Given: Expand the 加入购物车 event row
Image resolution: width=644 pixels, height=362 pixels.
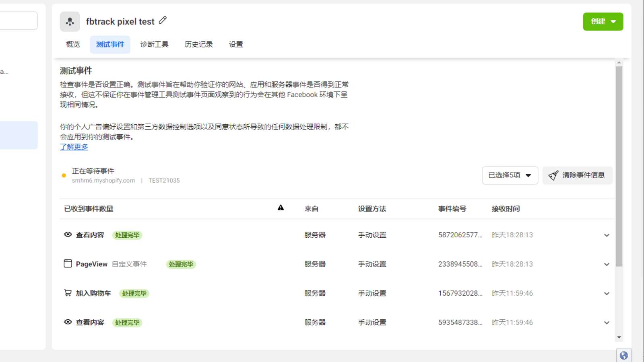Looking at the screenshot, I should point(607,294).
